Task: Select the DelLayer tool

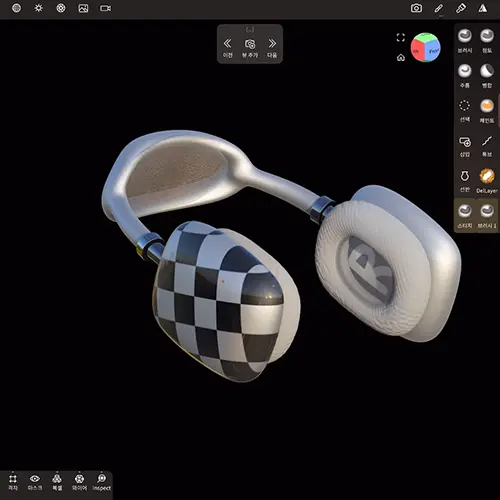Action: coord(487,181)
